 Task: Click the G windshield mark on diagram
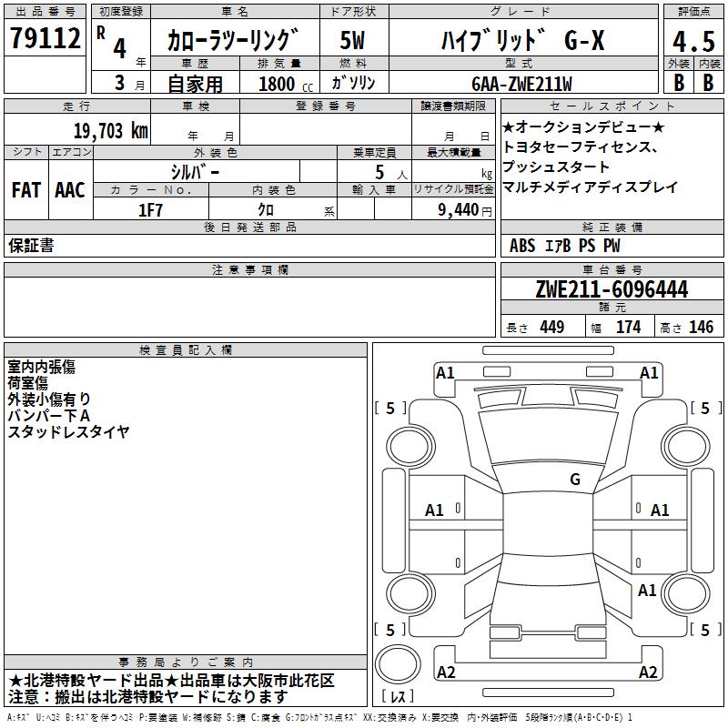coord(575,479)
